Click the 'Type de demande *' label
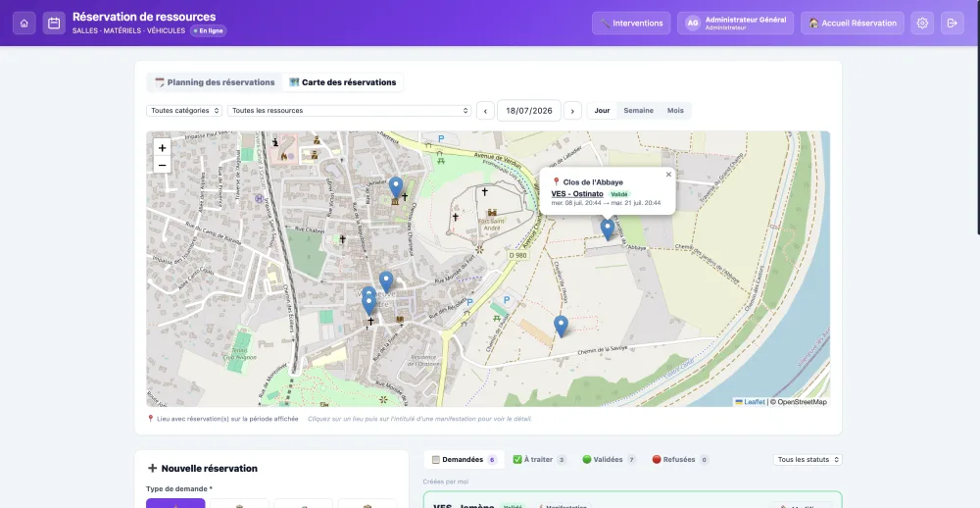 point(179,489)
